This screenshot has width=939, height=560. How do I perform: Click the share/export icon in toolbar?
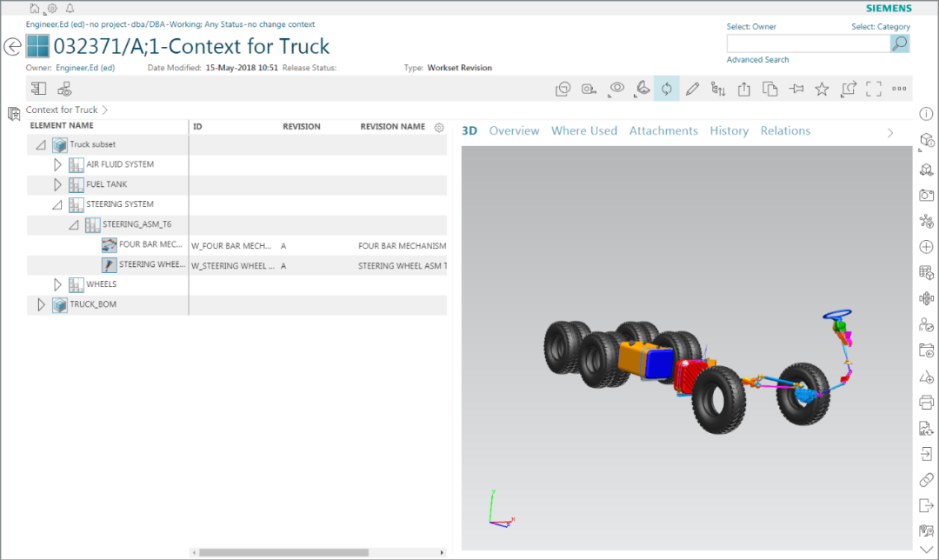(744, 89)
